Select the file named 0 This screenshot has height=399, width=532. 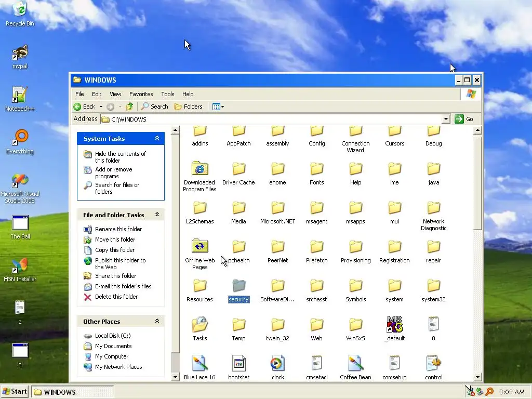(434, 329)
